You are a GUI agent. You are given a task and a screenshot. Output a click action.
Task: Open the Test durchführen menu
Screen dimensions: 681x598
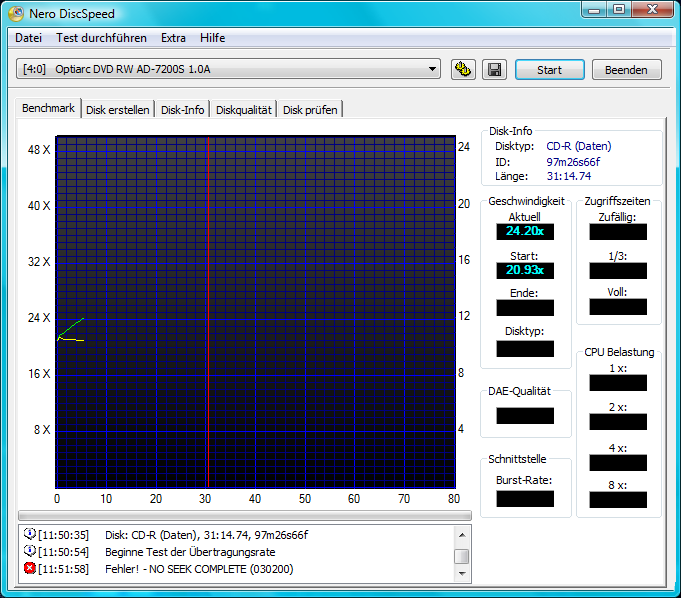[x=101, y=38]
